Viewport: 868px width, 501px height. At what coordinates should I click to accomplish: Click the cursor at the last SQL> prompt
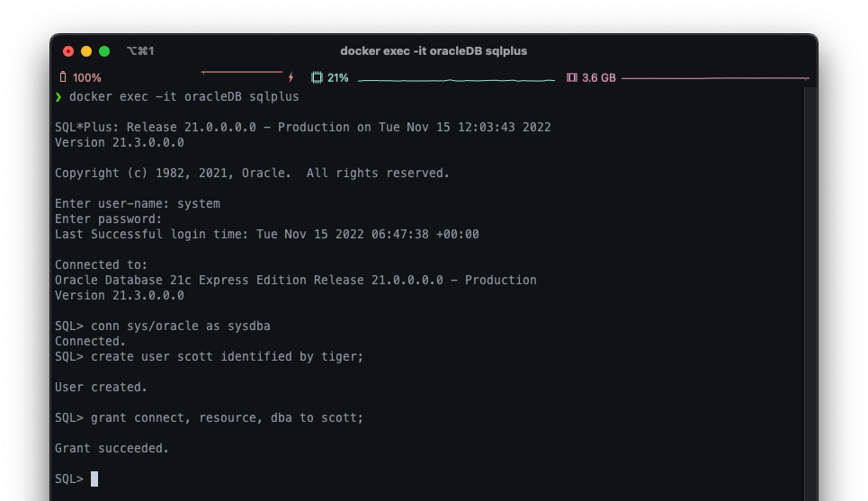pos(94,479)
